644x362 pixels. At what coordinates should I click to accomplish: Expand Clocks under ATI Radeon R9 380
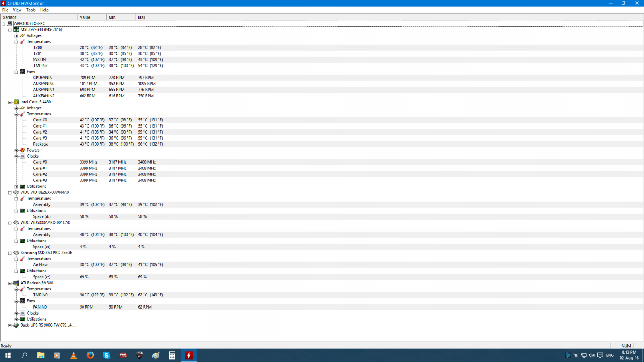pyautogui.click(x=17, y=313)
